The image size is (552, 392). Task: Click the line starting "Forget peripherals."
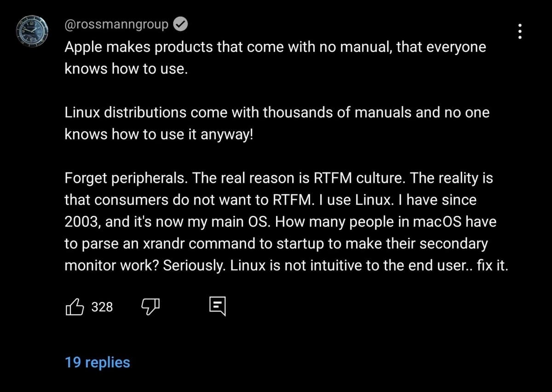click(278, 179)
